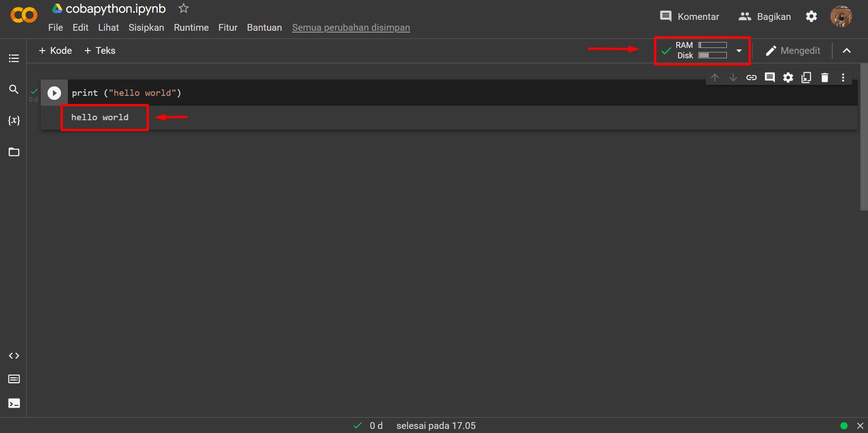Collapse the header with chevron up

(847, 51)
